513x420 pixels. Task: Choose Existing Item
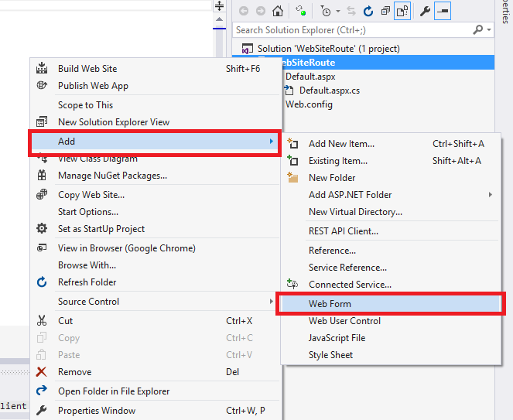click(x=391, y=161)
